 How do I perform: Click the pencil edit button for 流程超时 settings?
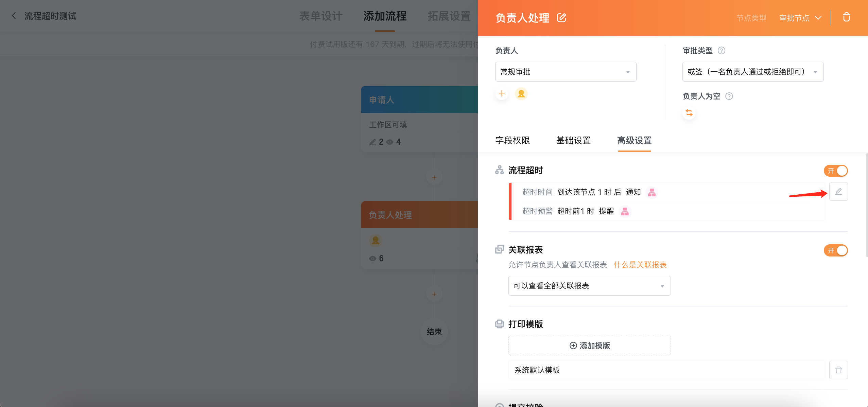838,192
